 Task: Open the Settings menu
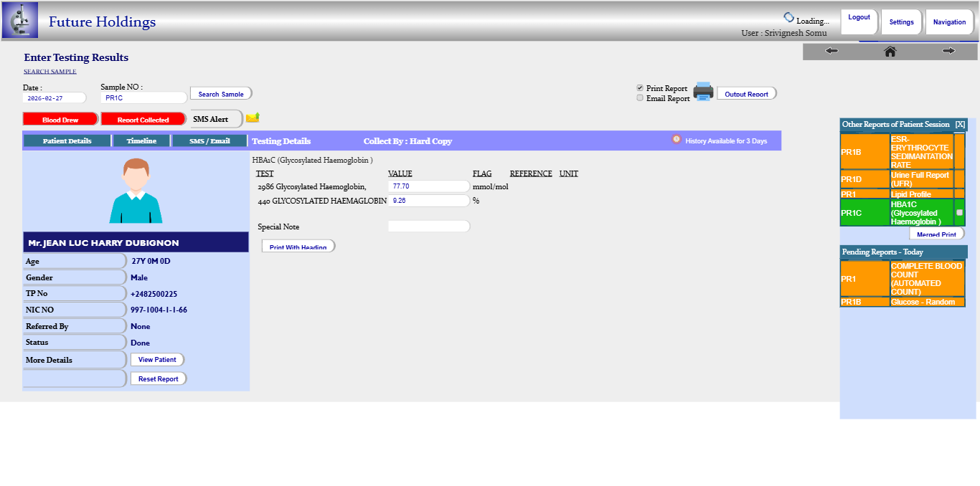point(901,22)
